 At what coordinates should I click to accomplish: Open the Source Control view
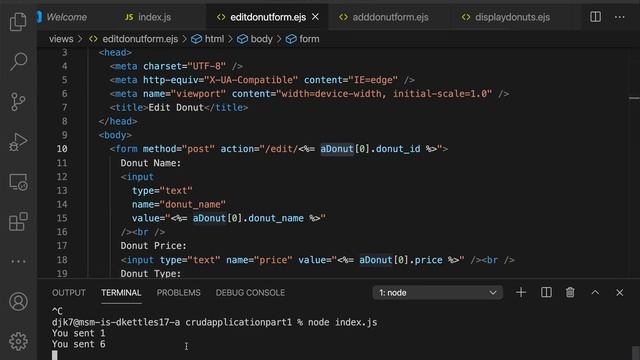point(18,102)
